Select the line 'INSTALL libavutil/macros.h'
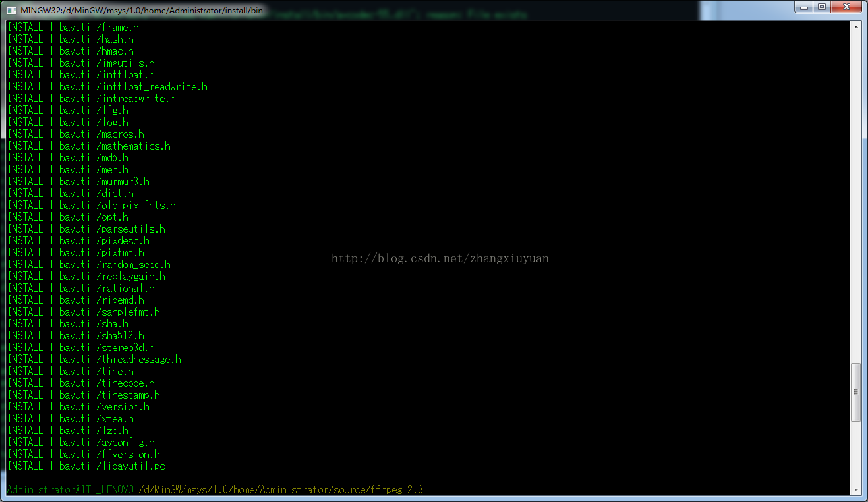The width and height of the screenshot is (868, 502). click(x=76, y=134)
